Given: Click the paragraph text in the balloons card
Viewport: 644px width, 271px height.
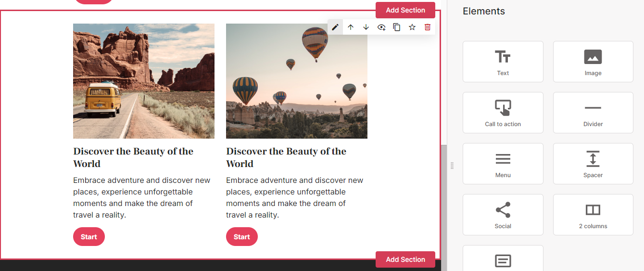Looking at the screenshot, I should [295, 197].
